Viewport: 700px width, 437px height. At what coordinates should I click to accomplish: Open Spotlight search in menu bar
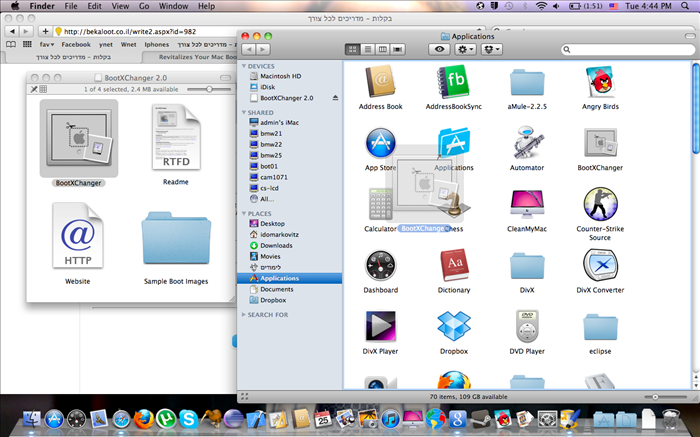coord(685,6)
